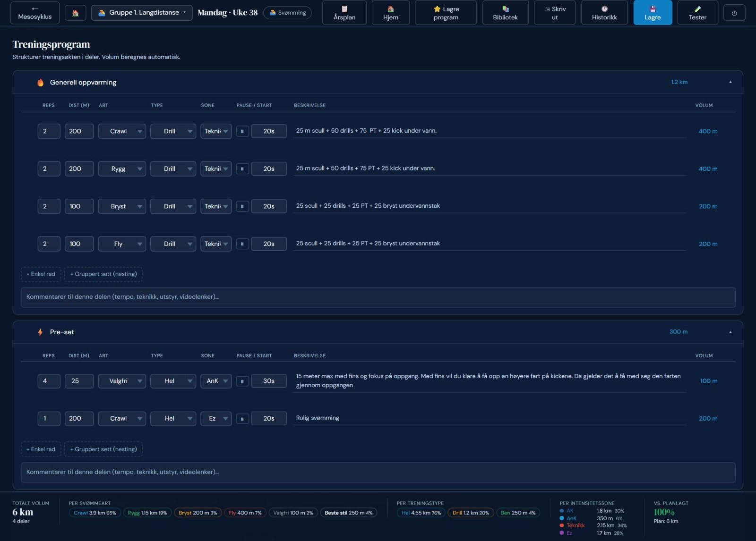Image resolution: width=756 pixels, height=541 pixels.
Task: Click Lagre program
Action: click(x=446, y=13)
